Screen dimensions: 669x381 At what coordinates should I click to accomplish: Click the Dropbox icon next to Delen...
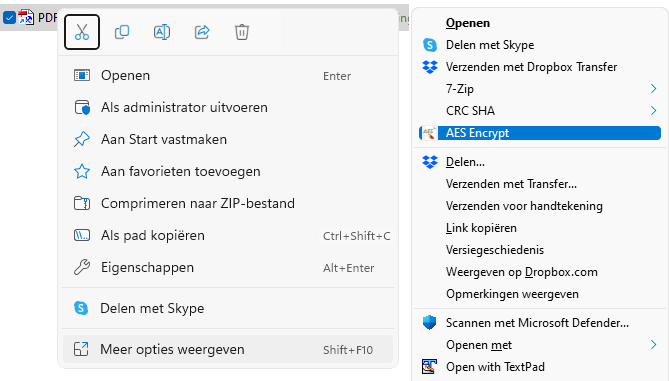point(430,162)
